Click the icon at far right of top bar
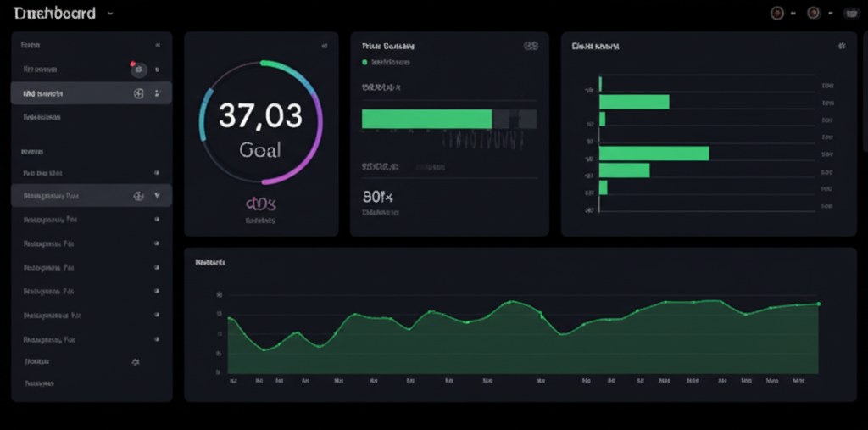 click(850, 13)
